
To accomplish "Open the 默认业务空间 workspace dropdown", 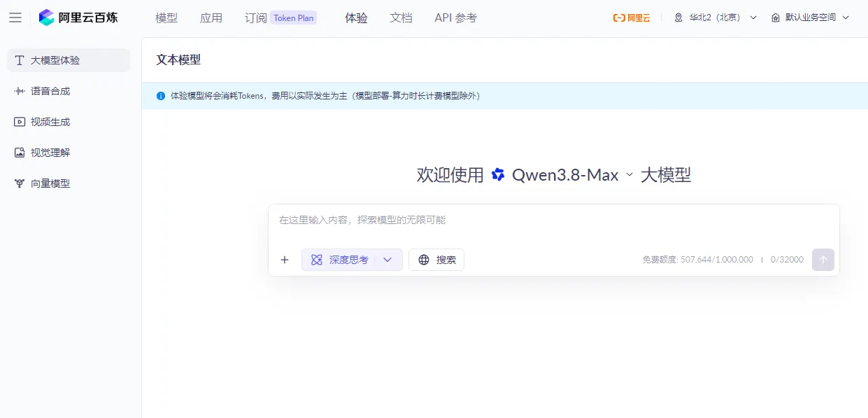I will [810, 18].
